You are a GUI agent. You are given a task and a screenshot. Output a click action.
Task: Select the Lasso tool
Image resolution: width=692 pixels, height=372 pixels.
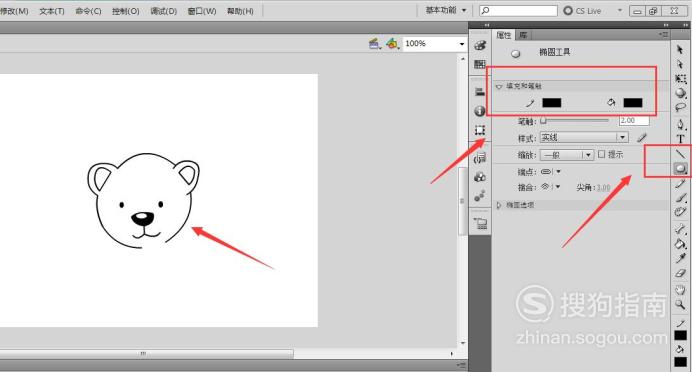pos(680,107)
